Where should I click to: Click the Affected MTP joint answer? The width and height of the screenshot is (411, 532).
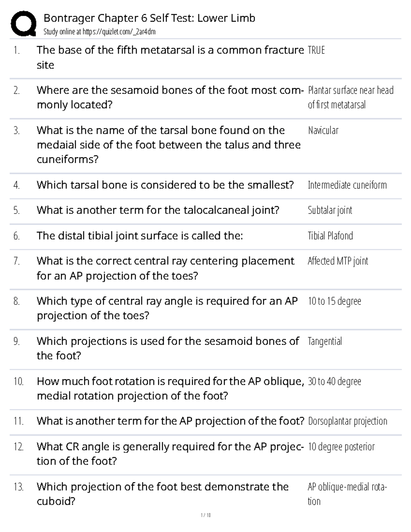(338, 261)
